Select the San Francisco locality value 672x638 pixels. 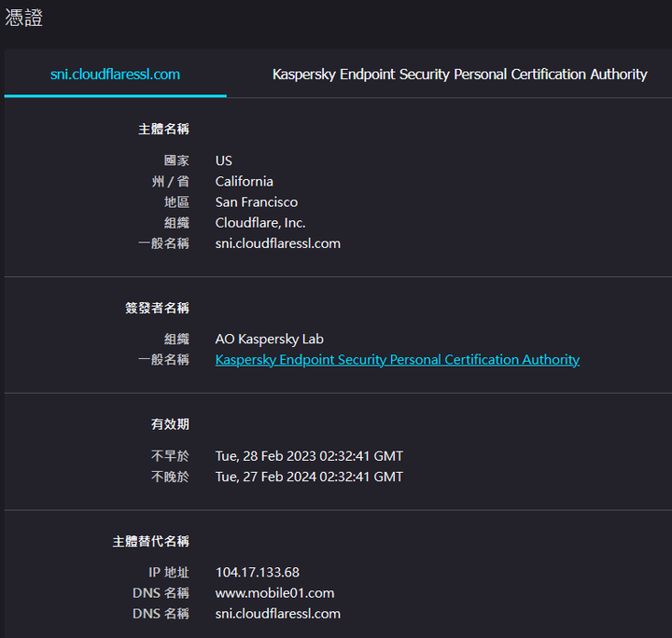[x=257, y=202]
